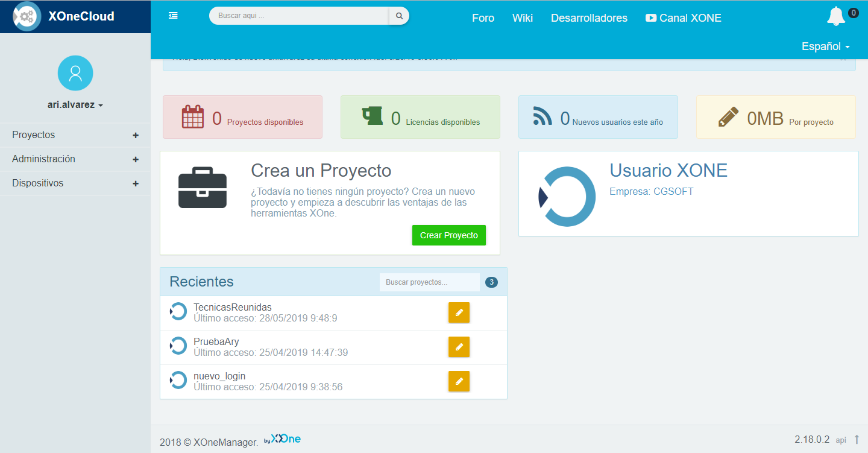Click the version number 2.18.0.2
The height and width of the screenshot is (453, 868).
pyautogui.click(x=812, y=439)
